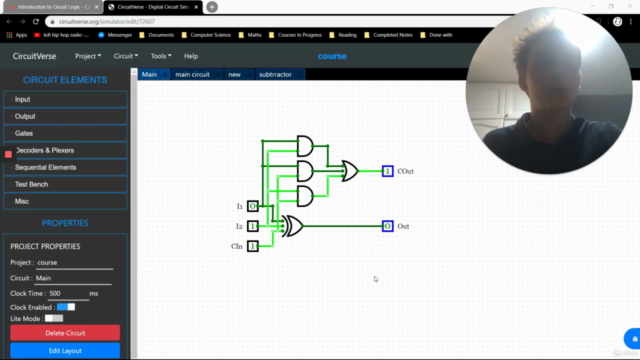The image size is (640, 360).
Task: Click the red recording square icon
Action: tap(8, 154)
